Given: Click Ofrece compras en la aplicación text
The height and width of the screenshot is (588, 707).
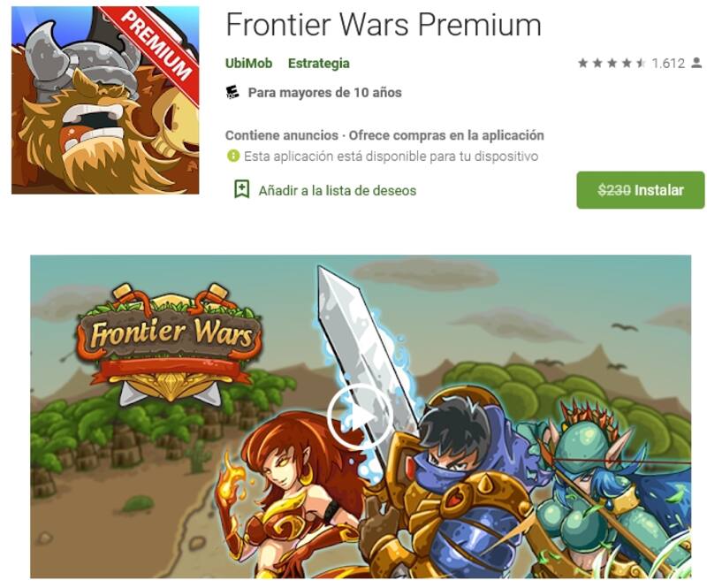Looking at the screenshot, I should tap(446, 135).
